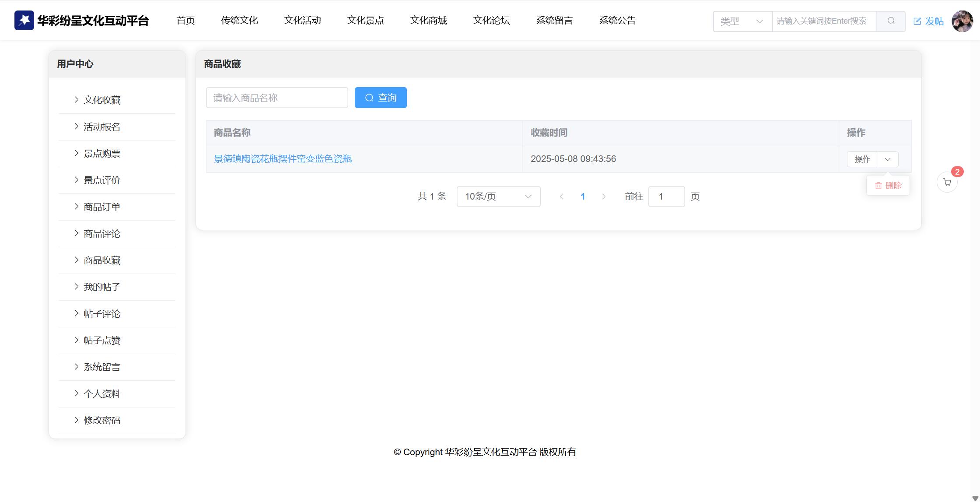Image resolution: width=980 pixels, height=502 pixels.
Task: Click the 发帖 edit icon
Action: (x=917, y=21)
